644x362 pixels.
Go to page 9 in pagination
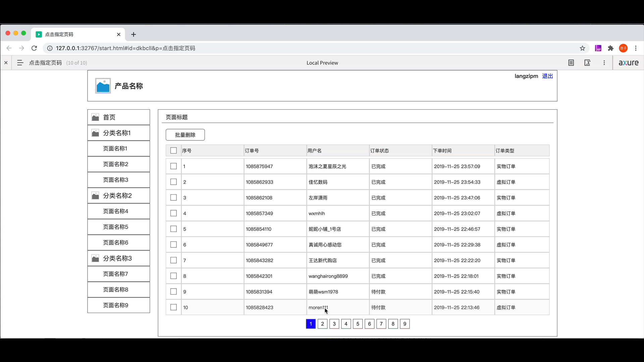click(x=405, y=324)
